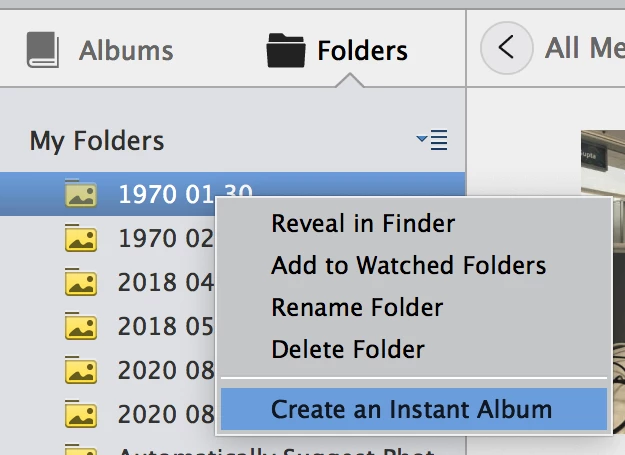Click the Albums book icon

point(43,50)
